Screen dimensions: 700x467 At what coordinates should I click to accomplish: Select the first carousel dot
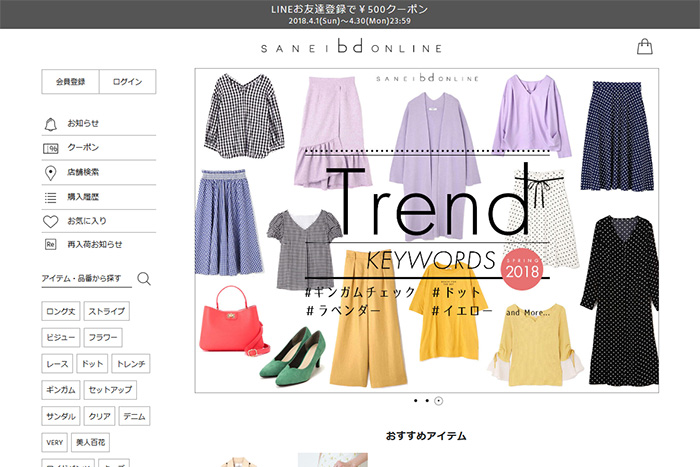416,400
